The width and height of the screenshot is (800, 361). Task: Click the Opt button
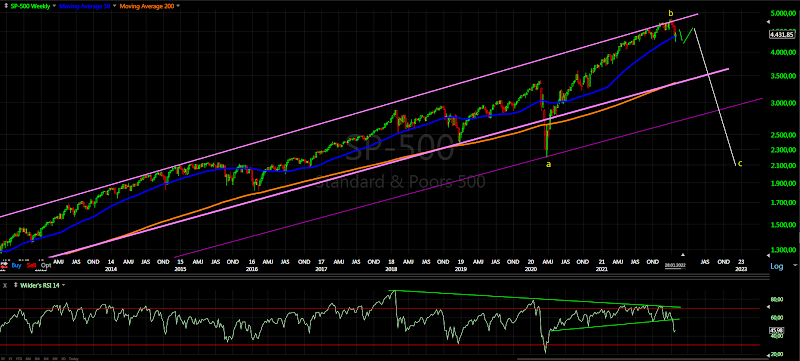(x=46, y=266)
